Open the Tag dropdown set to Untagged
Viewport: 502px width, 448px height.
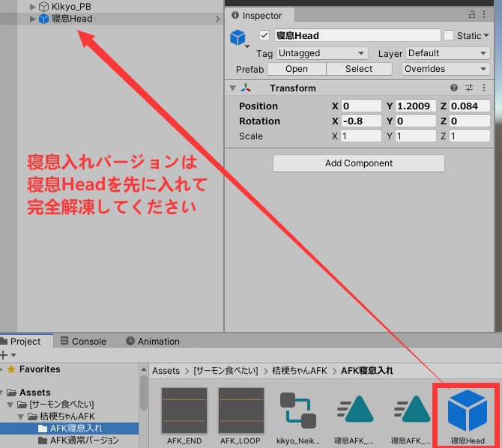[322, 53]
